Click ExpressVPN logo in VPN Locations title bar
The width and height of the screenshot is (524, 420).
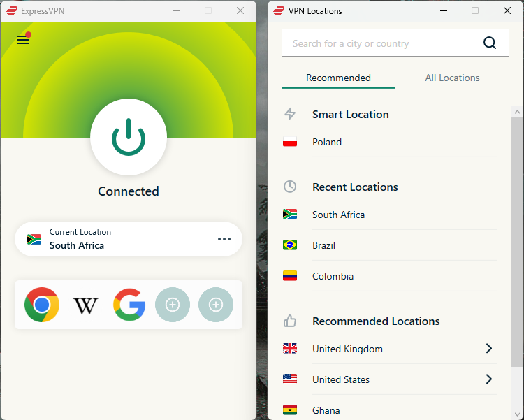point(279,10)
